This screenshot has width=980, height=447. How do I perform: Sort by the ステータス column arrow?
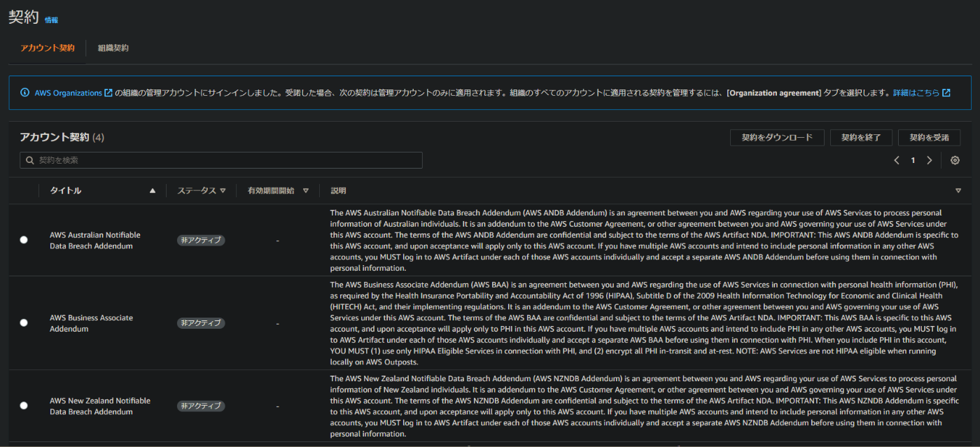[223, 190]
